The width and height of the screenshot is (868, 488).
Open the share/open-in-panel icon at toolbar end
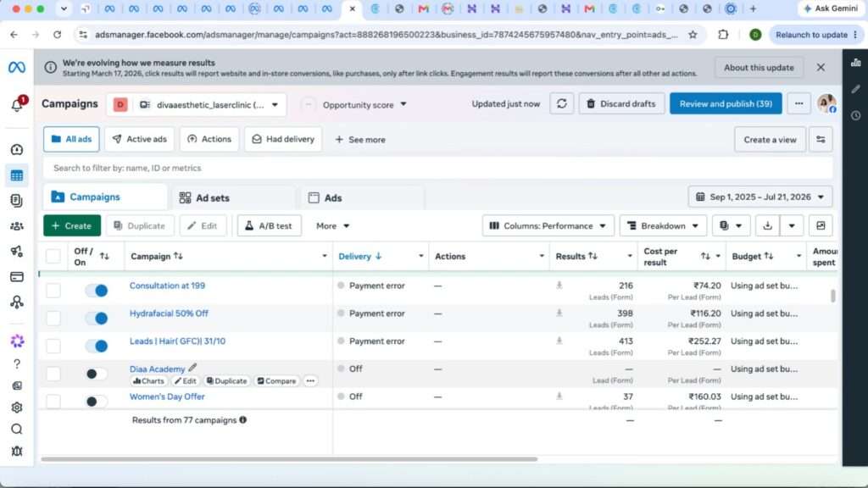point(821,225)
